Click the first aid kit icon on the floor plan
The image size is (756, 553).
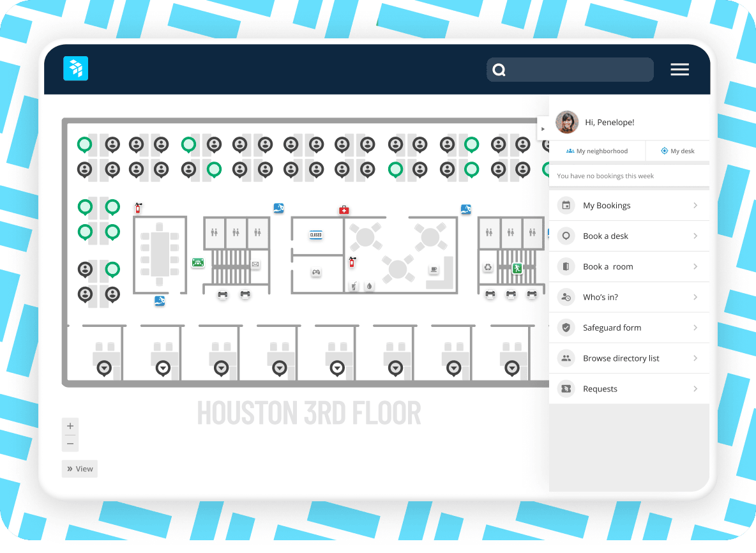coord(344,211)
